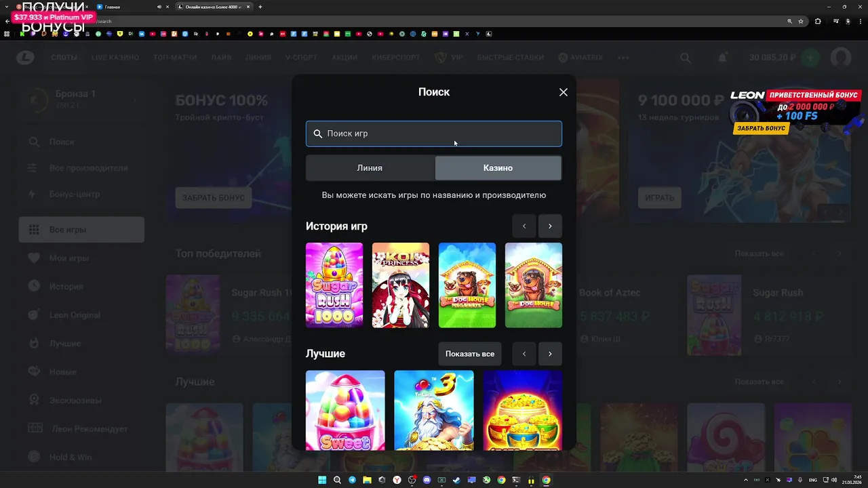This screenshot has width=868, height=488.
Task: Open The Dog House Megaways thumbnail
Action: click(x=467, y=285)
